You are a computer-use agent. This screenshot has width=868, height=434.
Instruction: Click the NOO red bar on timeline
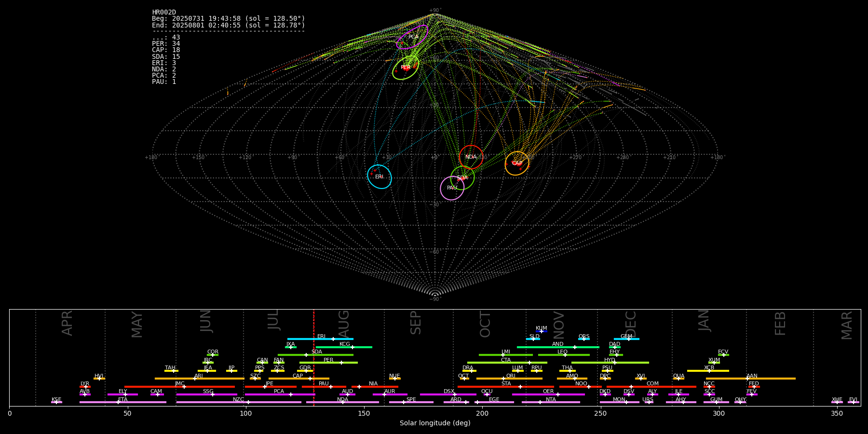point(581,387)
